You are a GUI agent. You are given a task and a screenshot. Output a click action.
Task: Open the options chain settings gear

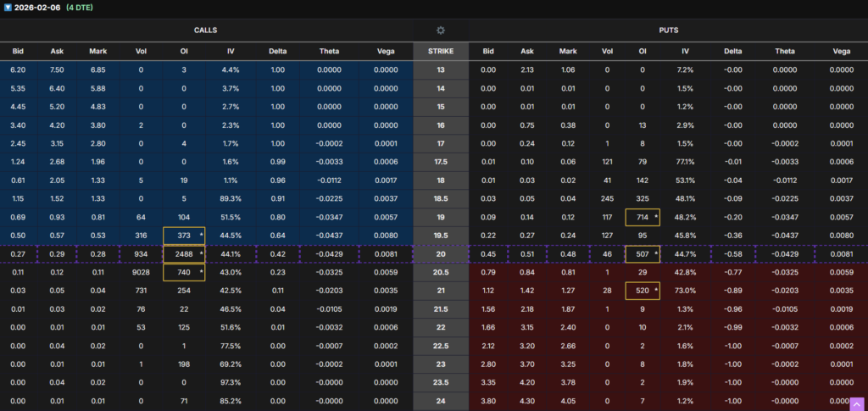click(x=440, y=30)
